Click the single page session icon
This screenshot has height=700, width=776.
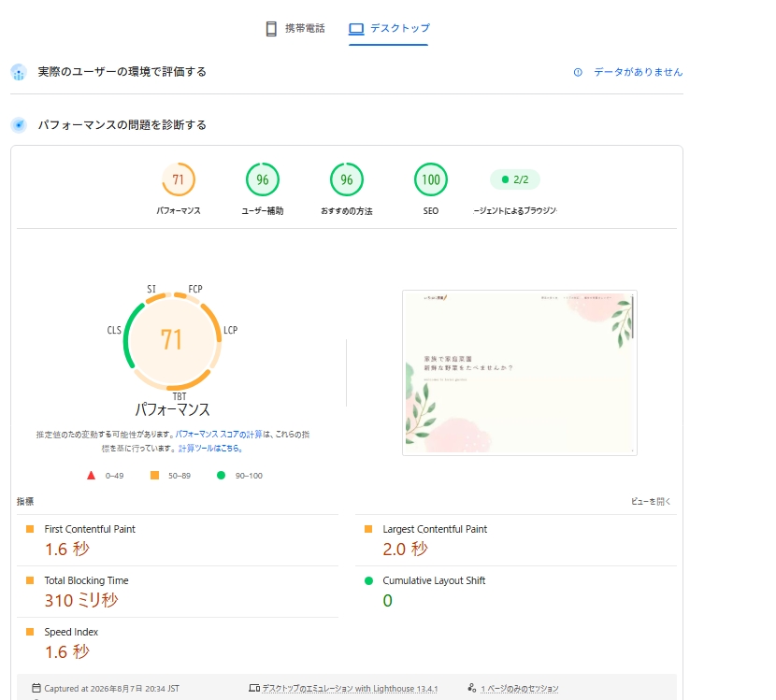[x=471, y=688]
